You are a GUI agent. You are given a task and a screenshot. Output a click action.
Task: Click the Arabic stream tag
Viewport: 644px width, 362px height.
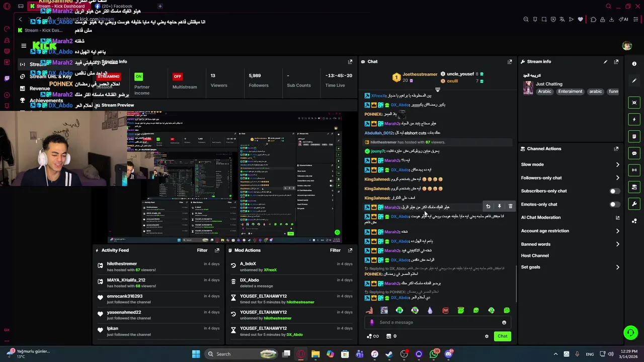coord(545,92)
